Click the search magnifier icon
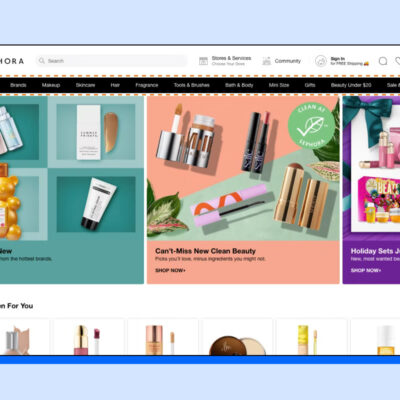Viewport: 400px width, 400px height. (42, 61)
